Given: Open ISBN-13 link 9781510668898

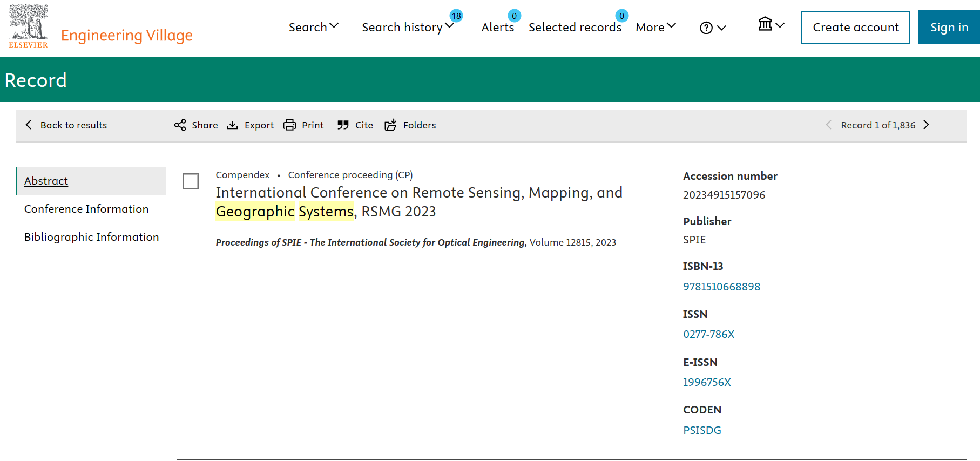Looking at the screenshot, I should 721,287.
